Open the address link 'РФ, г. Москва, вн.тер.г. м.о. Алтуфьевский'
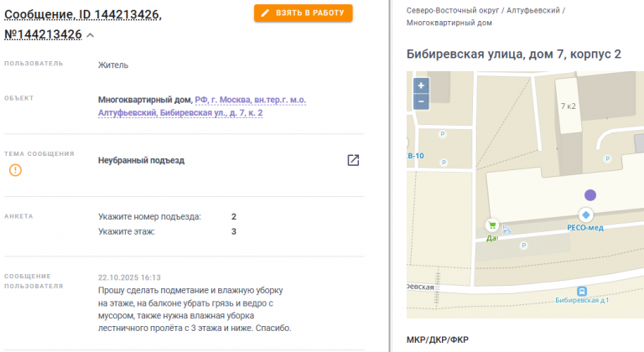This screenshot has height=352, width=644. point(202,106)
